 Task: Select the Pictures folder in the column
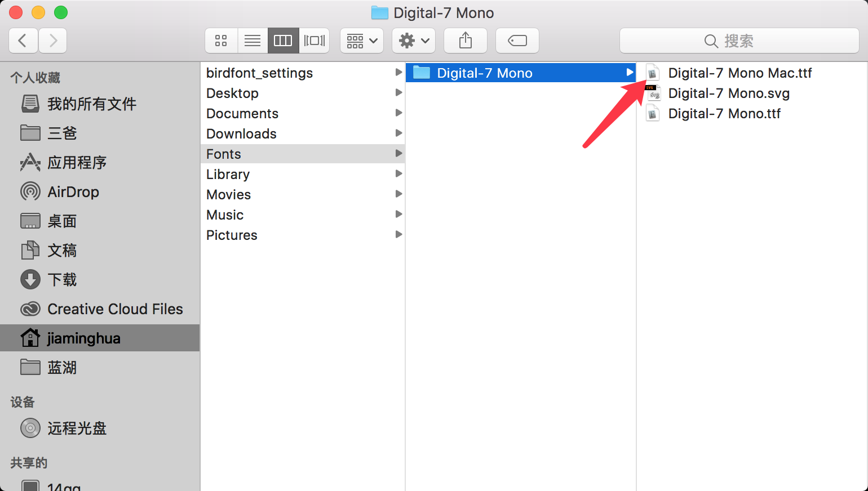coord(303,235)
